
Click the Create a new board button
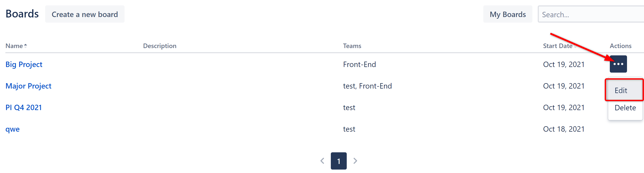[85, 14]
